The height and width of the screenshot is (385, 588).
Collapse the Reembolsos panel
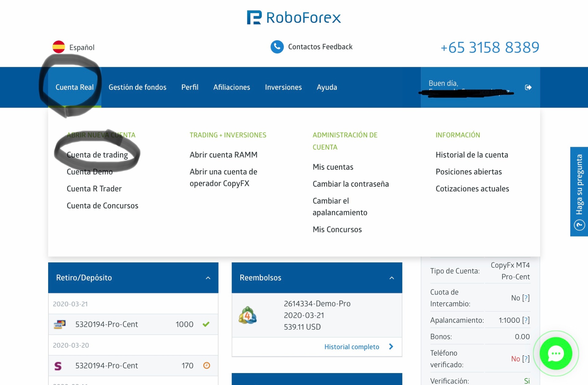(x=392, y=278)
